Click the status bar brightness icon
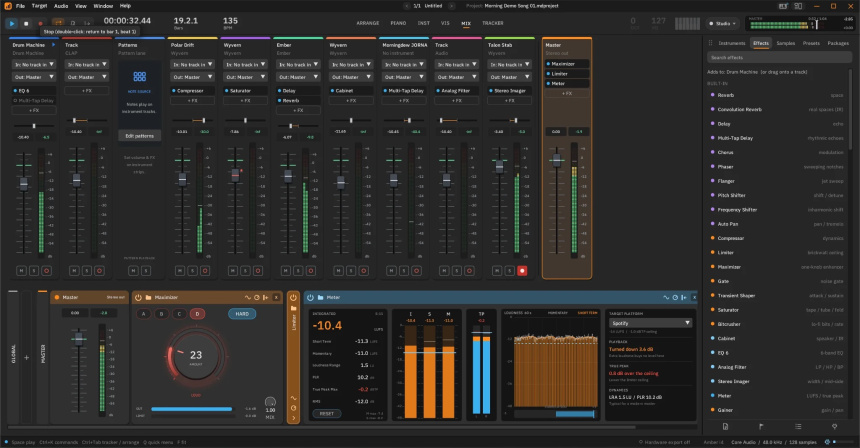Viewport: 860px width, 448px height. [828, 442]
